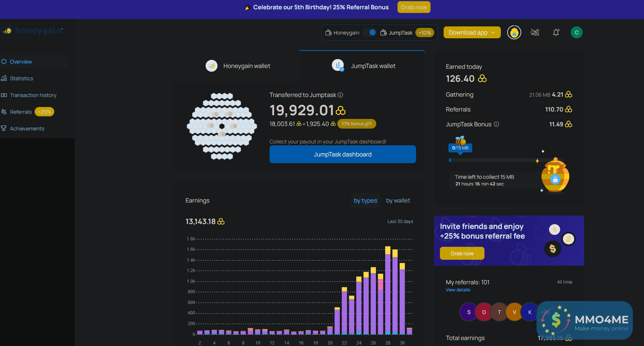Open the green user avatar C
This screenshot has width=644, height=346.
(x=577, y=32)
